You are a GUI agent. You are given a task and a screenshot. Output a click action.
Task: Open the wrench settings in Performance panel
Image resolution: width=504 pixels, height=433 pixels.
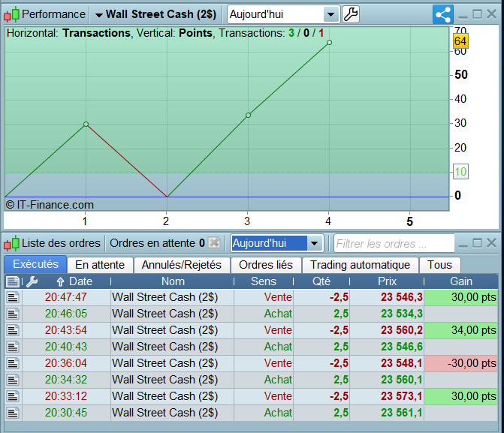[x=350, y=14]
